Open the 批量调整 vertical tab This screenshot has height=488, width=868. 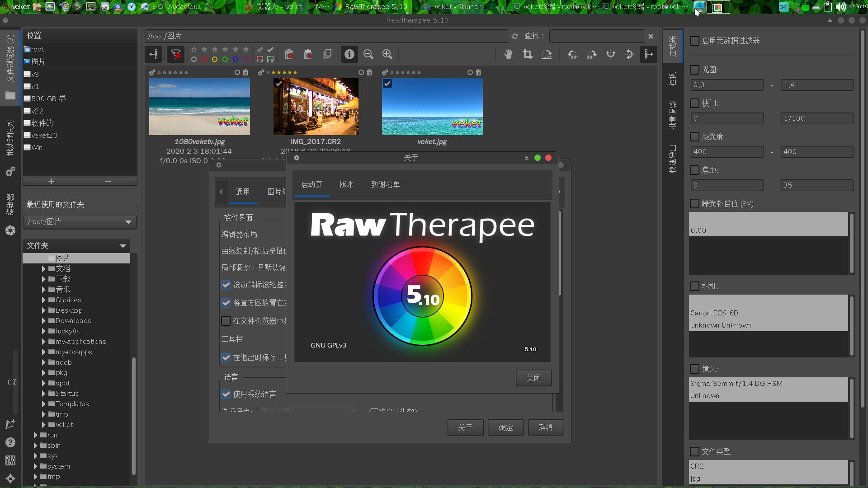click(673, 115)
